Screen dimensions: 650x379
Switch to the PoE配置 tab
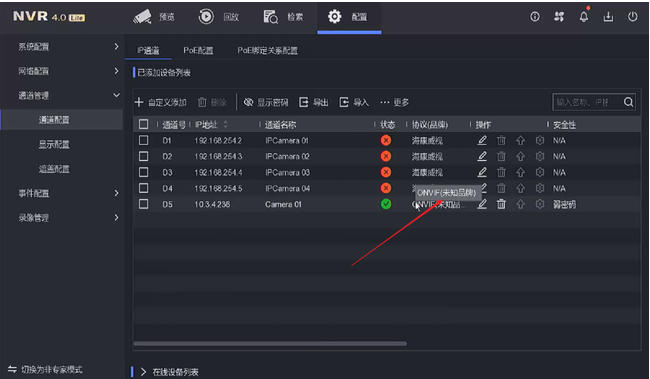point(198,51)
